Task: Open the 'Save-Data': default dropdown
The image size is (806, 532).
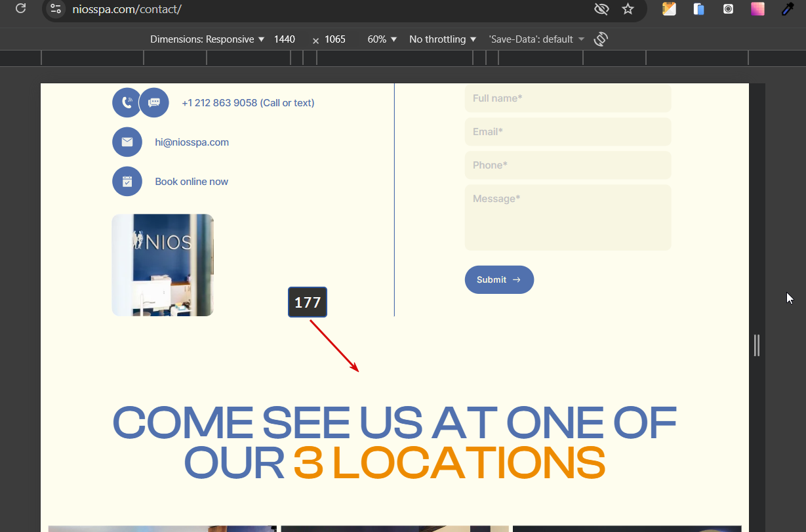Action: (x=536, y=39)
